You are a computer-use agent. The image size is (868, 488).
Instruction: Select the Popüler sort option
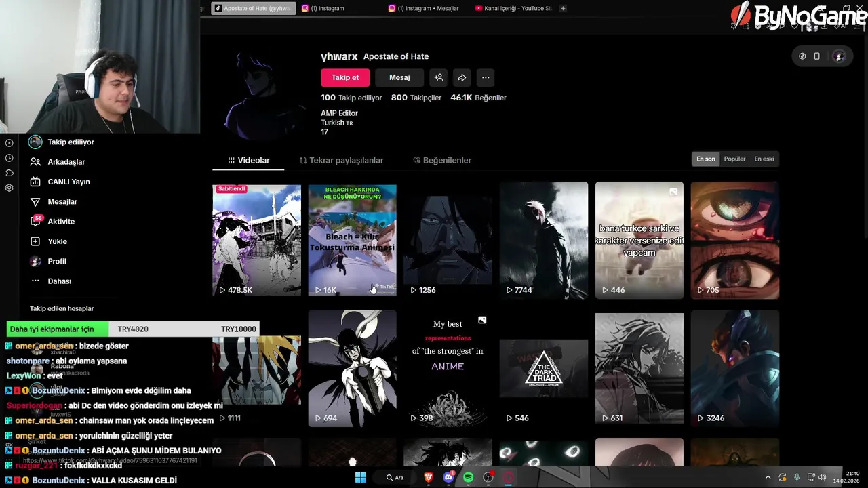coord(734,159)
